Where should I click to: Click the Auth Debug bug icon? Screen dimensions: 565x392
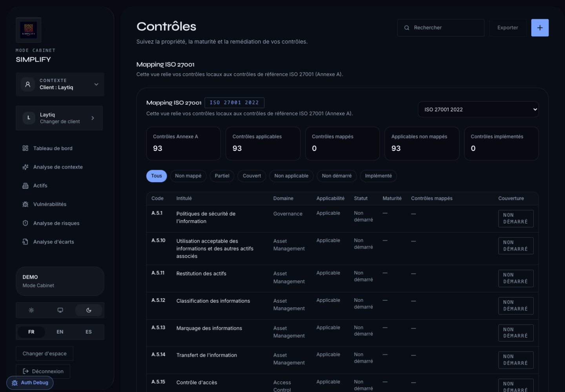click(15, 383)
